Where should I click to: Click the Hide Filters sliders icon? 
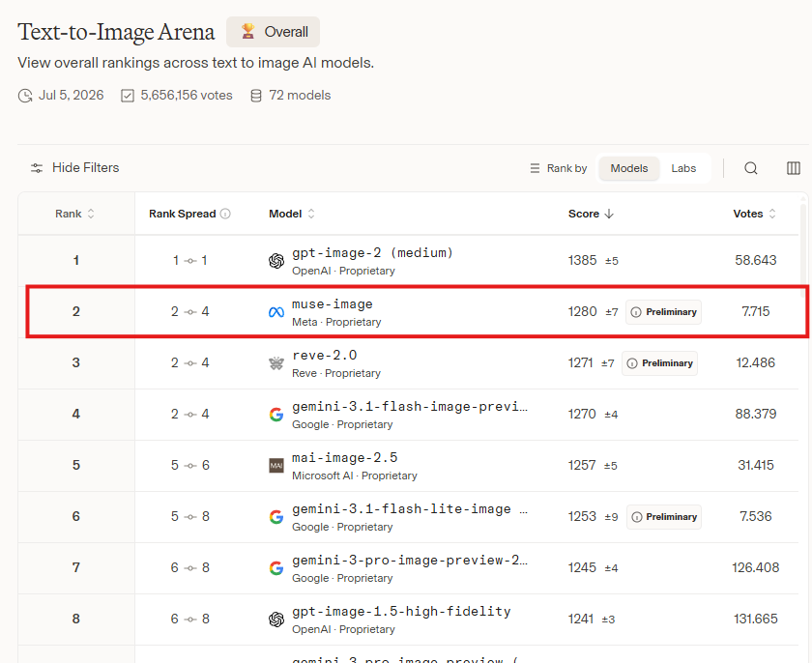37,168
